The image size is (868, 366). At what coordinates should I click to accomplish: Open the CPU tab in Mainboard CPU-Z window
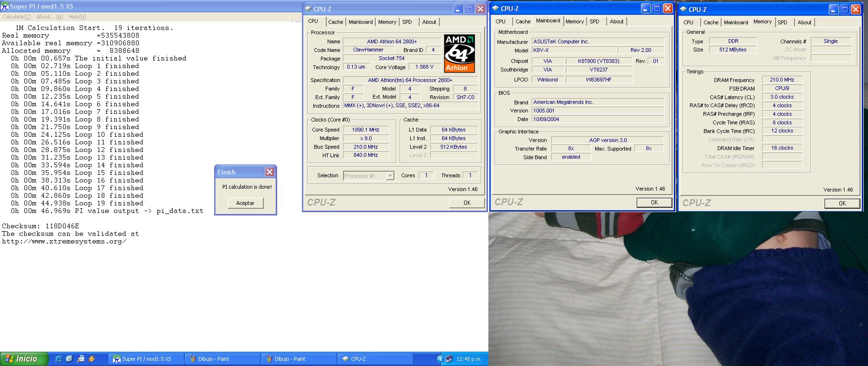coord(500,21)
